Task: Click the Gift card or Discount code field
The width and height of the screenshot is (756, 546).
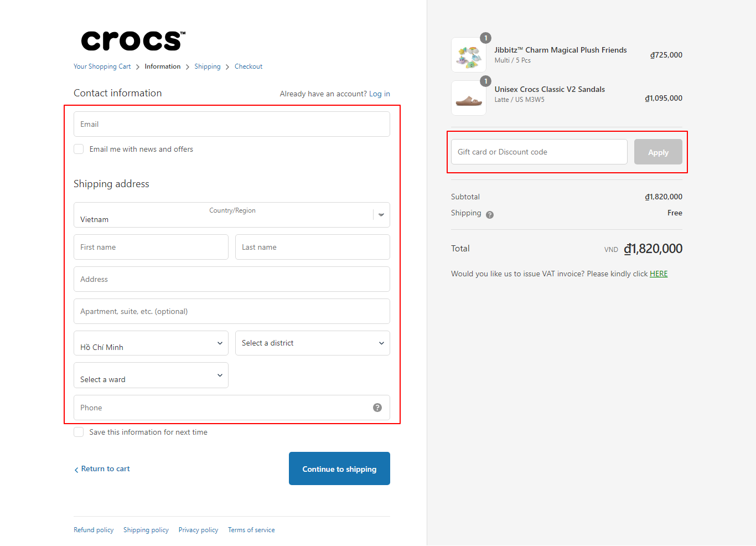Action: (x=539, y=152)
